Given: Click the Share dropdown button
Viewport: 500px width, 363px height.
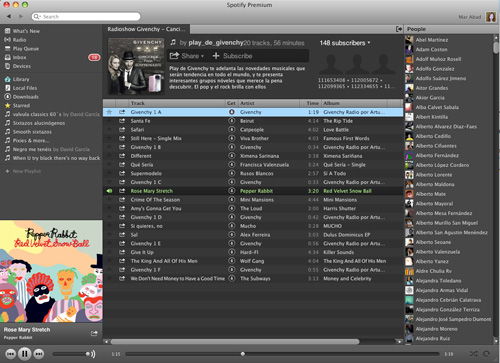Looking at the screenshot, I should click(187, 56).
